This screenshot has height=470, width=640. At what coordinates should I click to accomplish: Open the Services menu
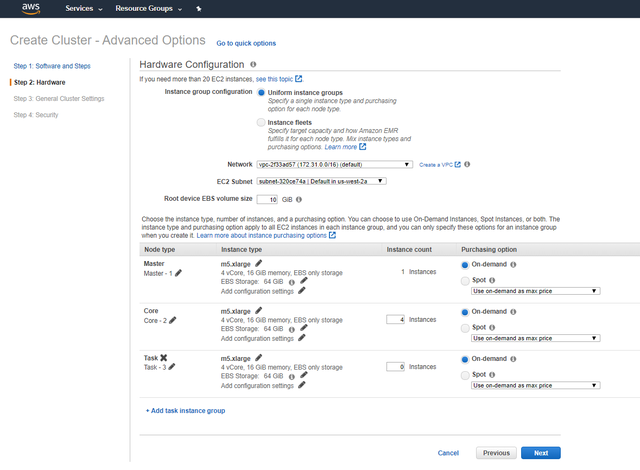[84, 9]
